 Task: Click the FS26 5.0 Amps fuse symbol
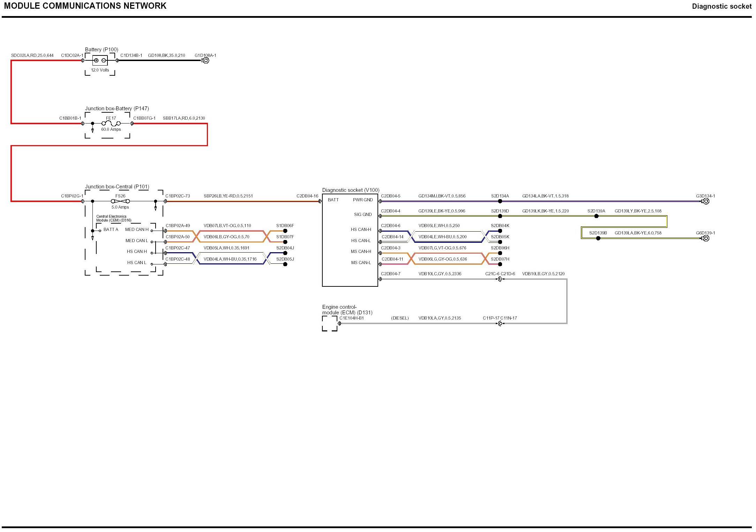coord(120,201)
